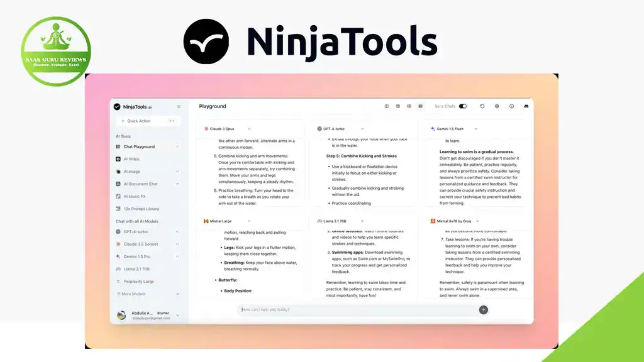Click the pin icon beside Chat Playground
This screenshot has height=362, width=644.
pyautogui.click(x=177, y=146)
